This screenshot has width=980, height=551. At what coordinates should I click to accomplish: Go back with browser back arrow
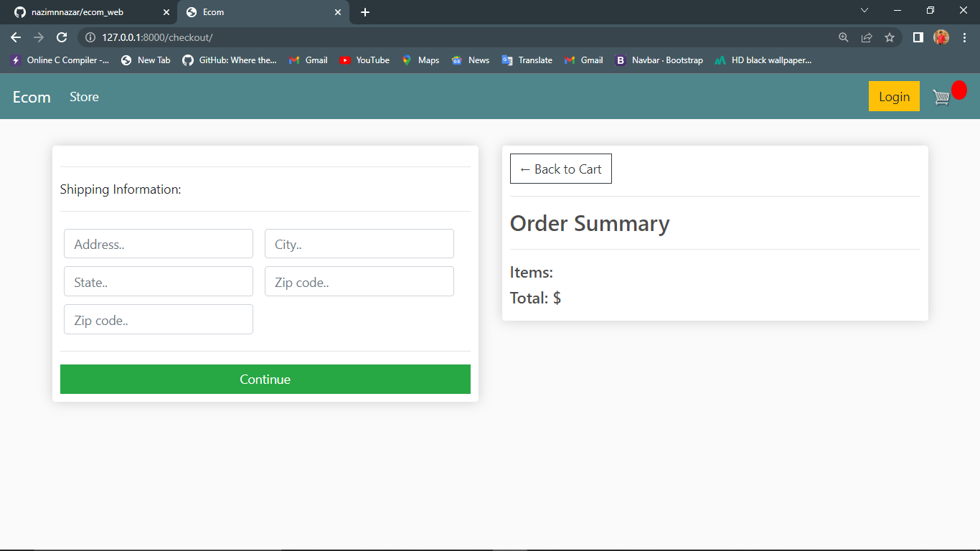tap(16, 37)
